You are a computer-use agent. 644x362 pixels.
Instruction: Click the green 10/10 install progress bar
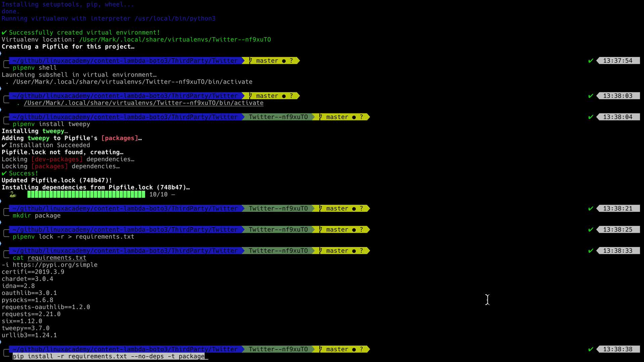(86, 195)
